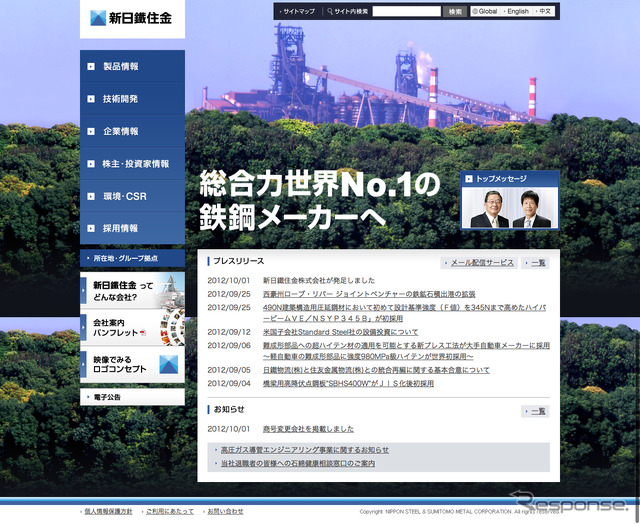
Task: Click the プレスリリース section heading
Action: (x=238, y=261)
